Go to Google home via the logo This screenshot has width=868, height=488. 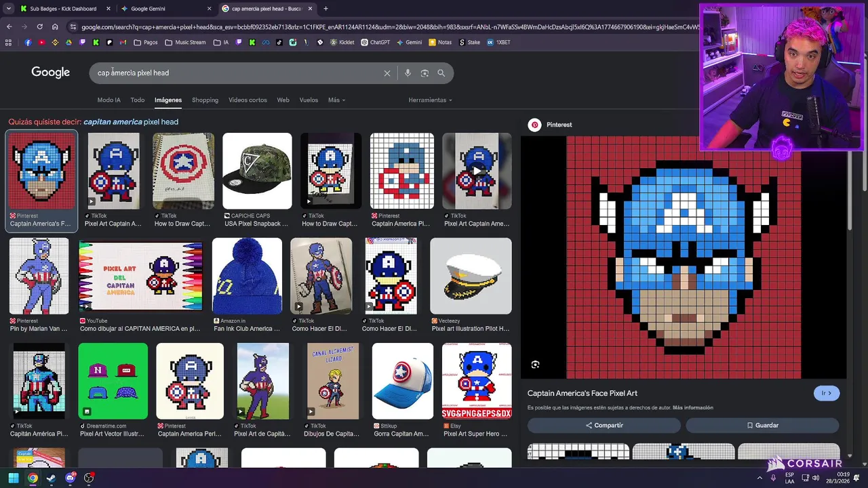51,73
